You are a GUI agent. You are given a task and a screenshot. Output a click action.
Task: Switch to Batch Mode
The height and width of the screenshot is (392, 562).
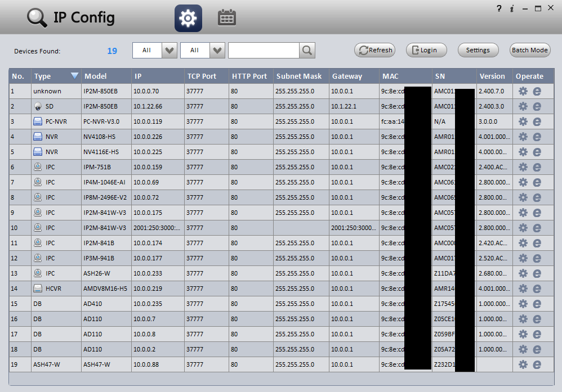pos(530,50)
